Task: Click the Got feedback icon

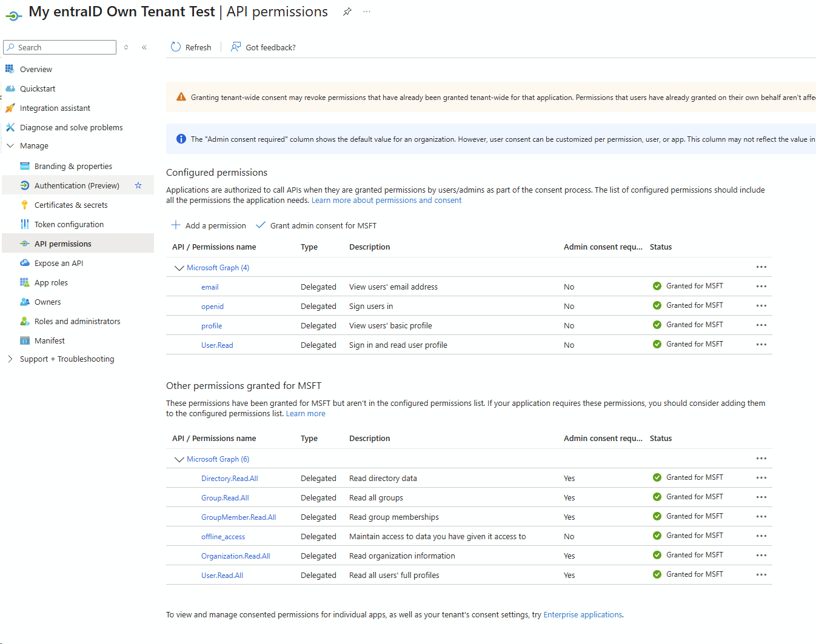Action: [236, 47]
